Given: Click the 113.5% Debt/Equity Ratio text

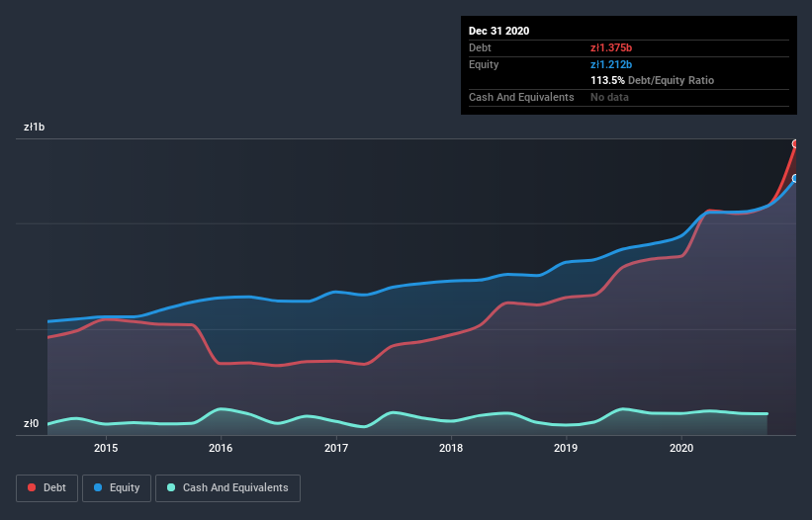Looking at the screenshot, I should [x=652, y=80].
